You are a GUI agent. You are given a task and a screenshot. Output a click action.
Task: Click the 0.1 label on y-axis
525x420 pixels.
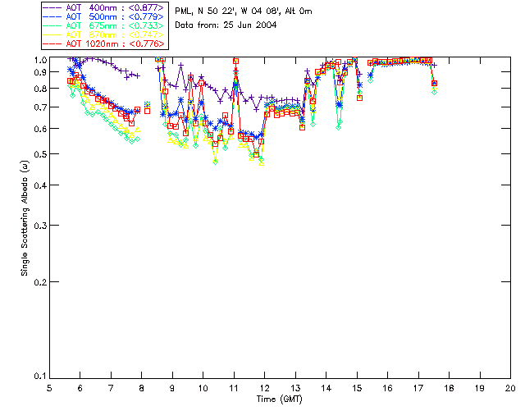[40, 376]
